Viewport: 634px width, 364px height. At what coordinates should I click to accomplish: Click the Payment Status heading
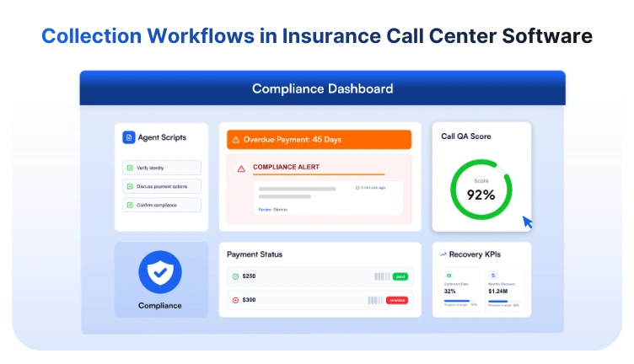(x=255, y=254)
